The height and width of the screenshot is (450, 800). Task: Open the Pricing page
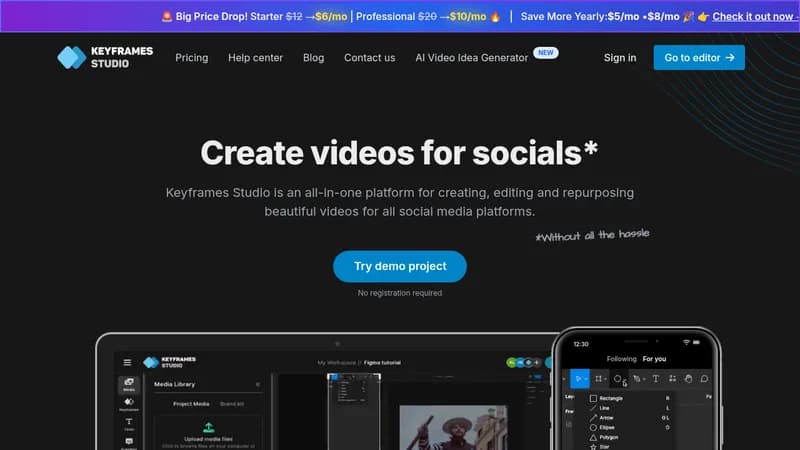pyautogui.click(x=191, y=58)
